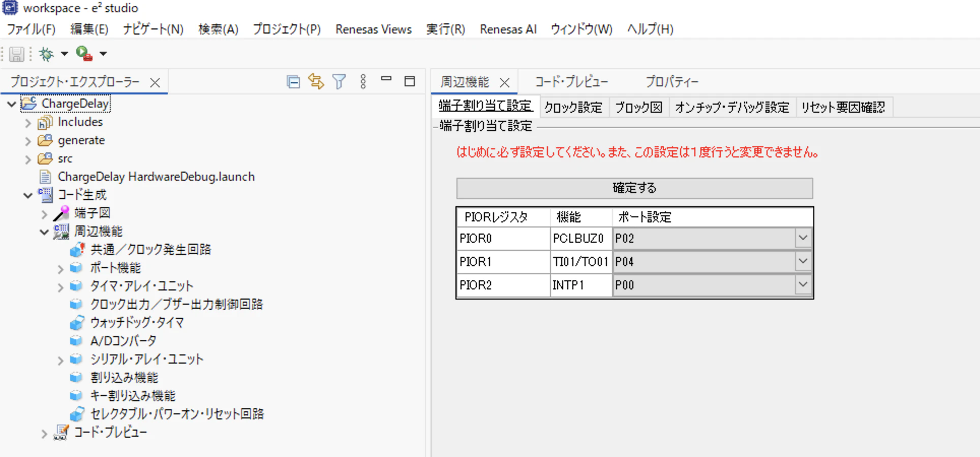
Task: Launch debug with the bug icon
Action: coord(46,54)
